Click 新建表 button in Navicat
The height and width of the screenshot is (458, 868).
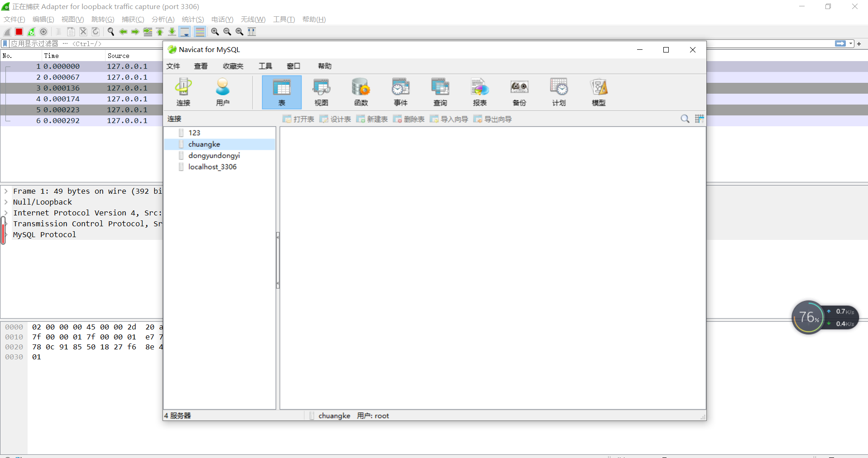(x=372, y=119)
